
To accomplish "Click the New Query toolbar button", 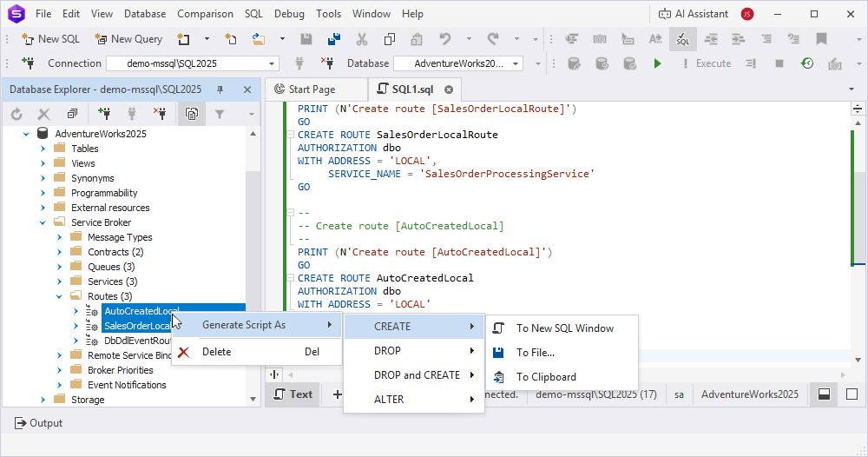I will [x=128, y=39].
